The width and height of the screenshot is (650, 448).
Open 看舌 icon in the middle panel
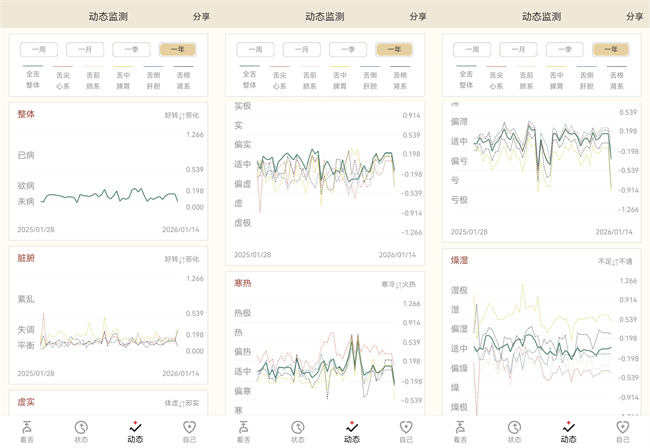(244, 427)
